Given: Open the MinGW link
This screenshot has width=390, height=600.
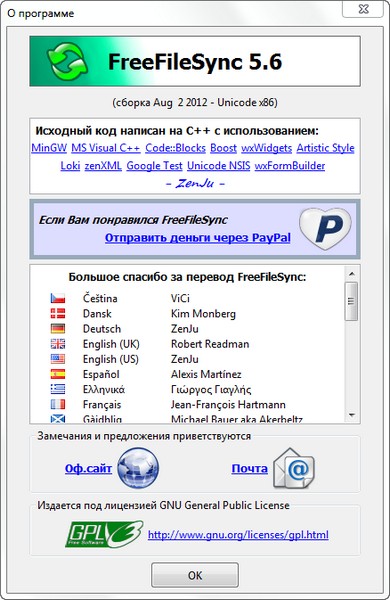Looking at the screenshot, I should click(x=49, y=148).
